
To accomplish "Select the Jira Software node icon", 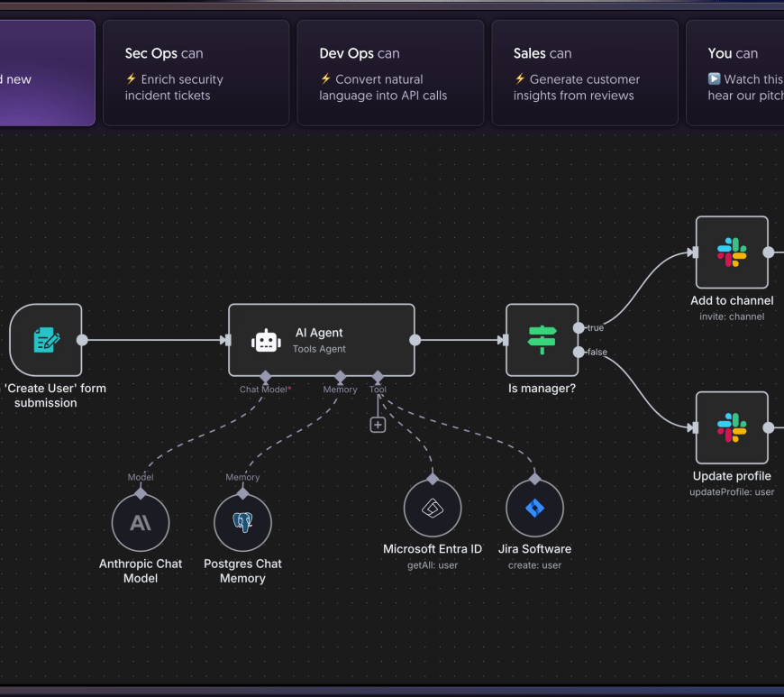I will click(x=534, y=509).
